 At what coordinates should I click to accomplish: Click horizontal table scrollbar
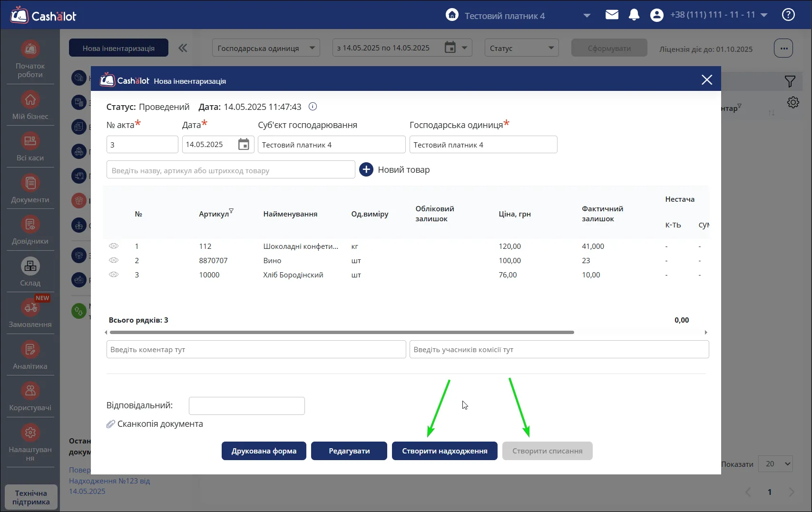(x=341, y=332)
